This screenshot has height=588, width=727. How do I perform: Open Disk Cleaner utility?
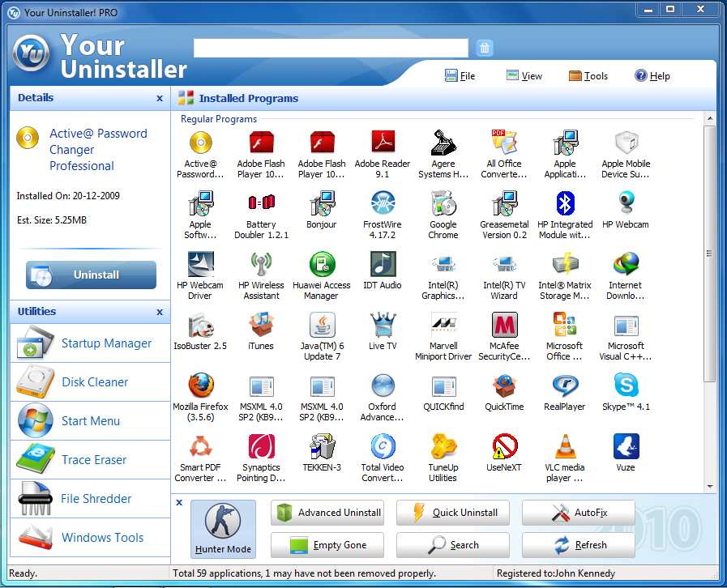(91, 382)
